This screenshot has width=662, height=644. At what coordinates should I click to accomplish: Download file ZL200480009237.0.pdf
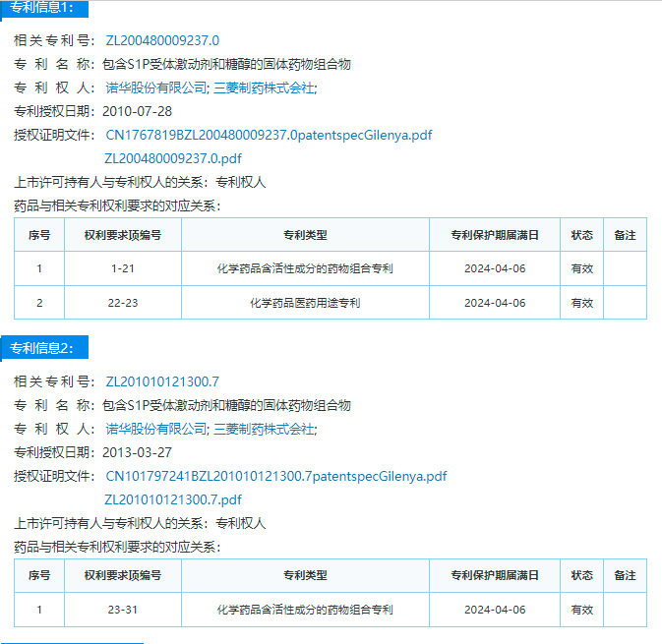[x=173, y=158]
